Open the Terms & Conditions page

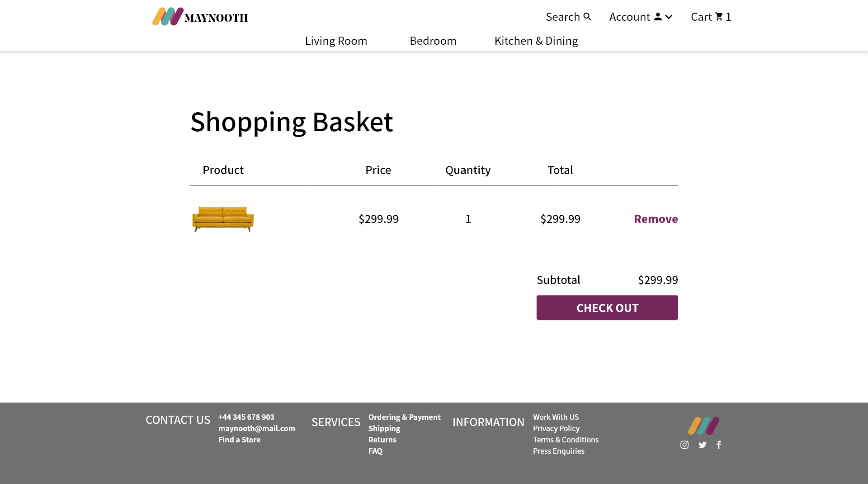566,439
